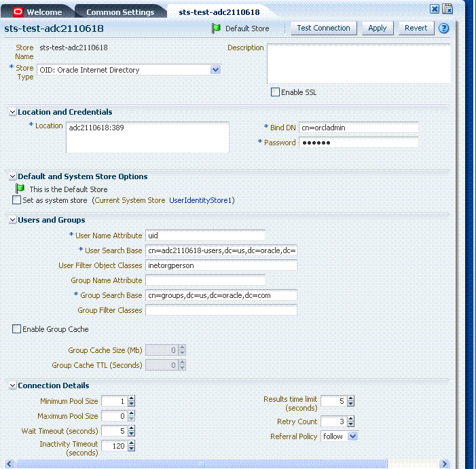Increase Results time limit with up arrow
Viewport: 476px width, 469px height.
click(350, 398)
